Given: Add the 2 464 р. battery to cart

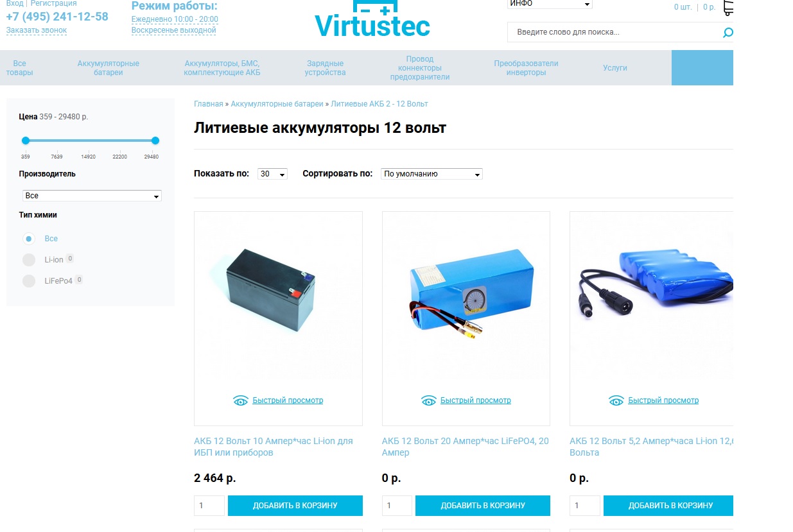Looking at the screenshot, I should [x=295, y=506].
